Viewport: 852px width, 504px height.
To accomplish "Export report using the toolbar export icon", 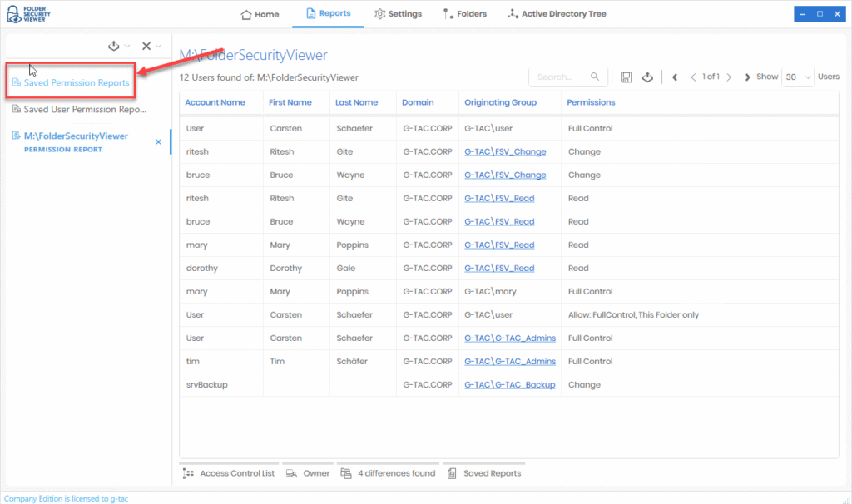I will [x=647, y=77].
